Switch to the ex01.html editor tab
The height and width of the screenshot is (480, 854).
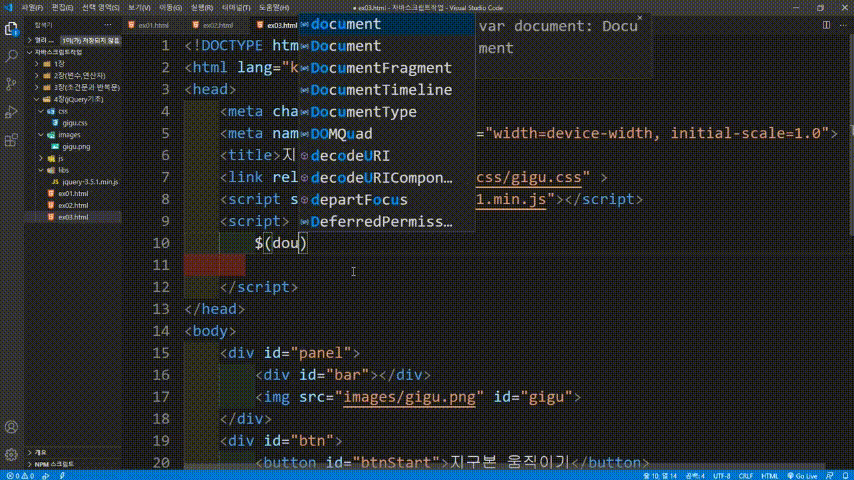tap(153, 25)
